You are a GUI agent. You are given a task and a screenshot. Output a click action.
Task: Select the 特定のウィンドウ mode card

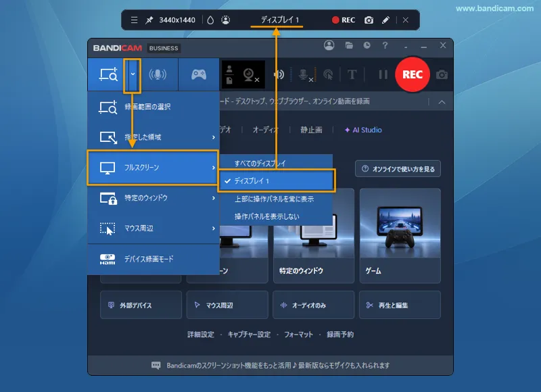tap(314, 236)
